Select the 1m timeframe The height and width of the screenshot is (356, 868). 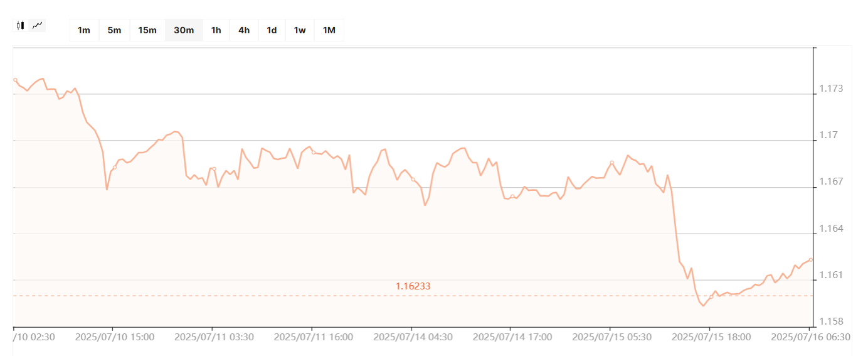pos(84,30)
